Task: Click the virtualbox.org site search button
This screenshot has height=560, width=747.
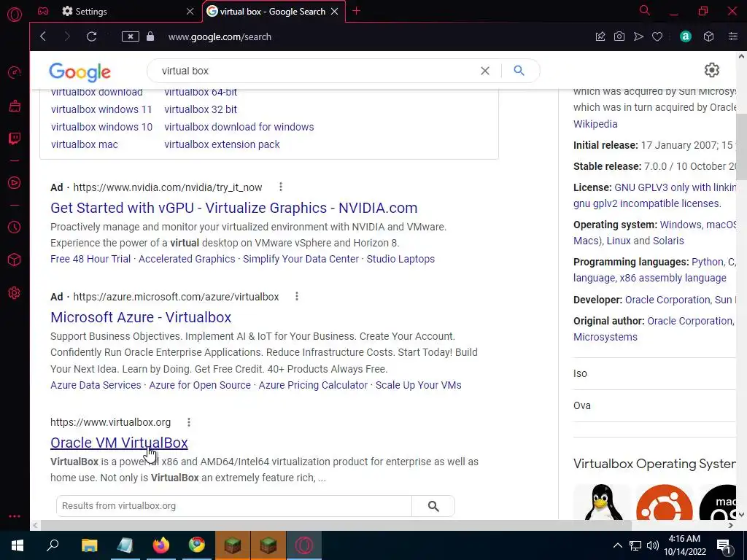Action: 433,506
